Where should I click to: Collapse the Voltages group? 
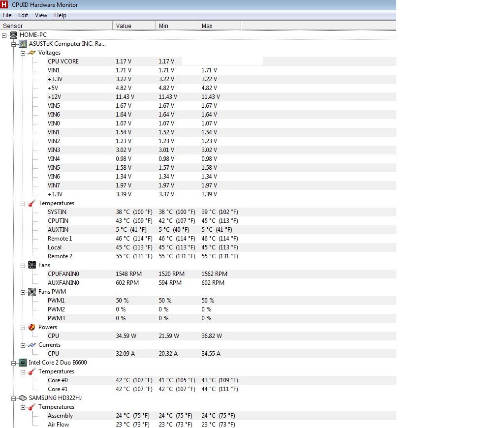point(23,53)
